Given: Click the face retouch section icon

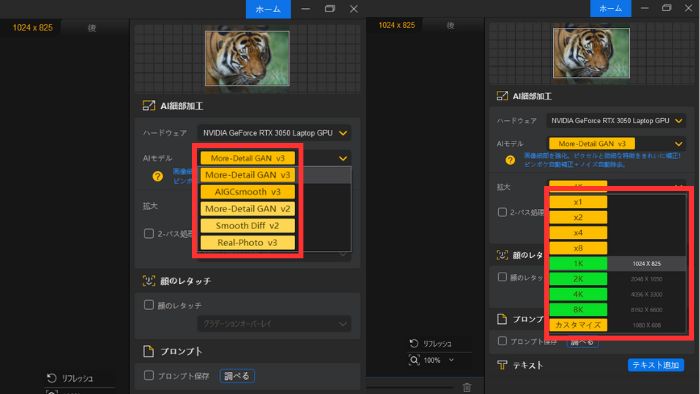Looking at the screenshot, I should click(148, 281).
